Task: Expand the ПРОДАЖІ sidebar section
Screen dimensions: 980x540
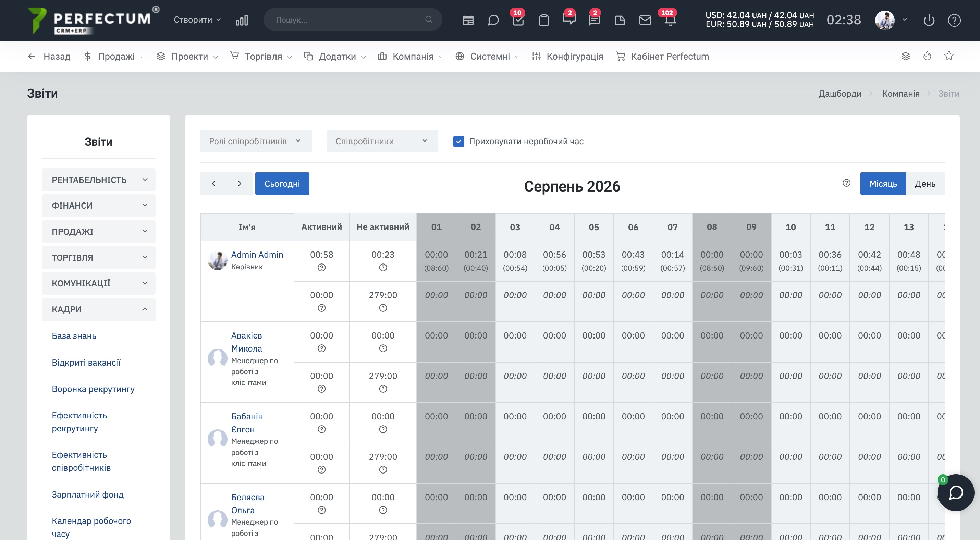Action: [x=99, y=232]
